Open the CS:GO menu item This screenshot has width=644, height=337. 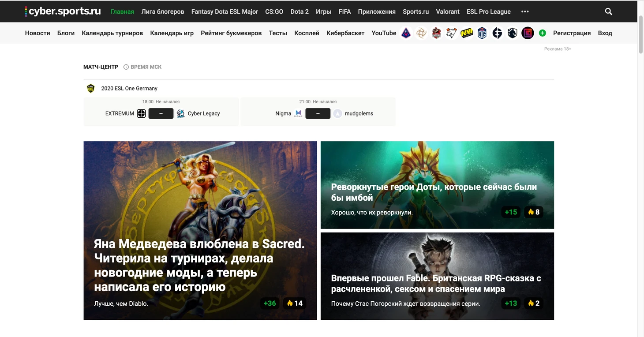click(274, 11)
